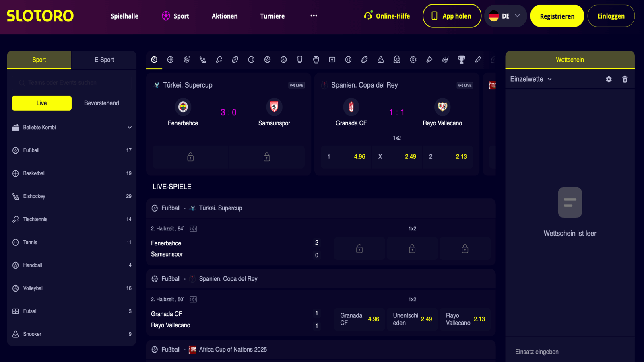Select the cricket bat icon
The height and width of the screenshot is (362, 644).
tap(478, 60)
